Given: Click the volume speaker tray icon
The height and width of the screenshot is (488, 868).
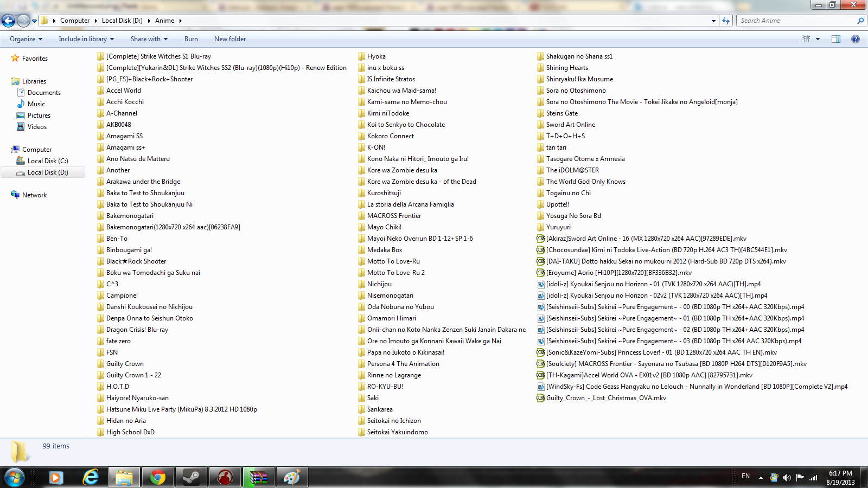Looking at the screenshot, I should pyautogui.click(x=787, y=478).
